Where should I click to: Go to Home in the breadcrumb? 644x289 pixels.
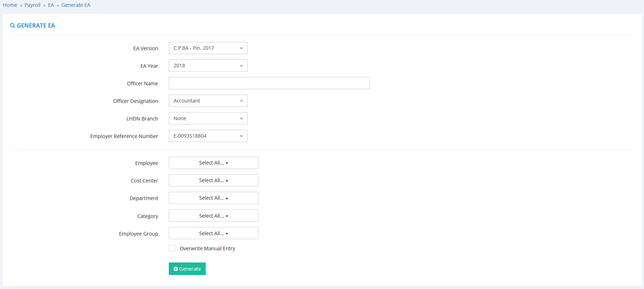pyautogui.click(x=10, y=5)
